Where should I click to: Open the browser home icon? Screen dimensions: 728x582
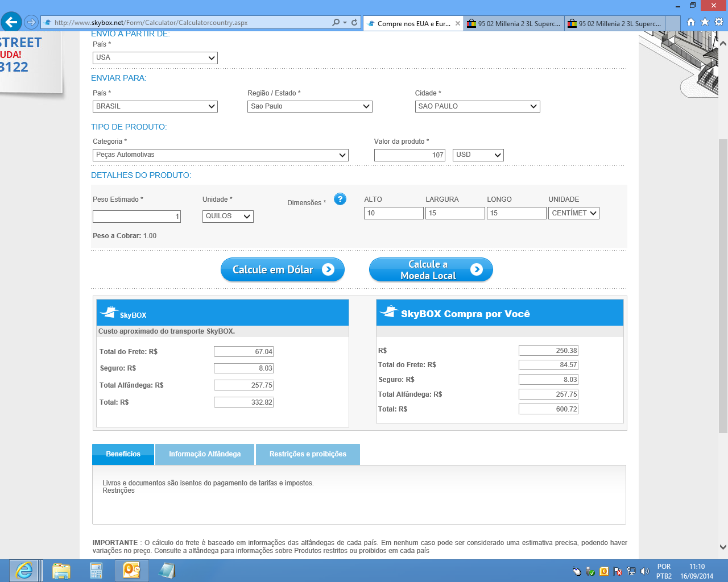[690, 22]
